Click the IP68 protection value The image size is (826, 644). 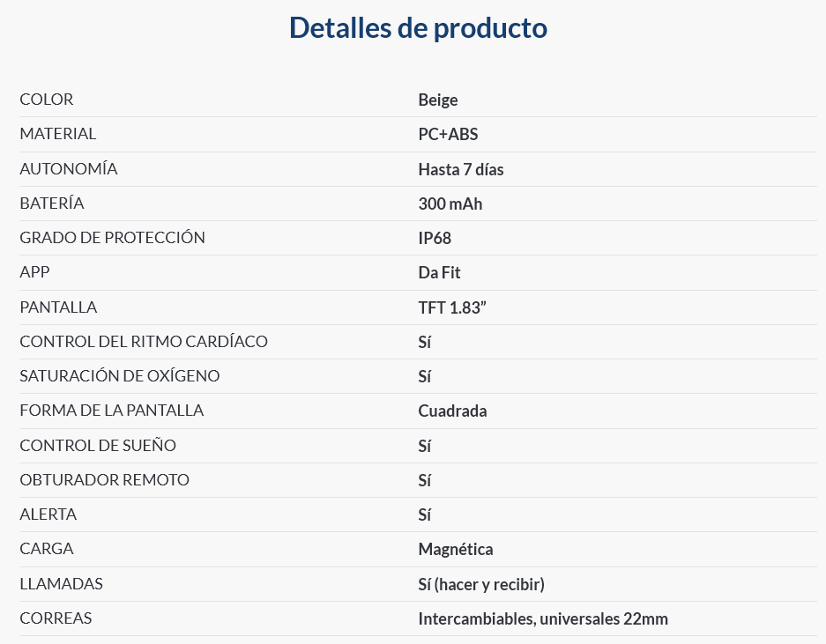435,238
